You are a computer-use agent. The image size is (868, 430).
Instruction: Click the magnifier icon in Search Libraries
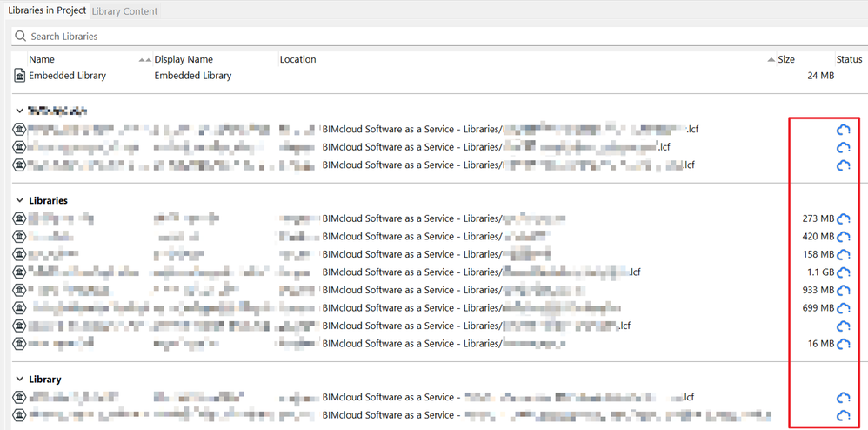pyautogui.click(x=21, y=37)
